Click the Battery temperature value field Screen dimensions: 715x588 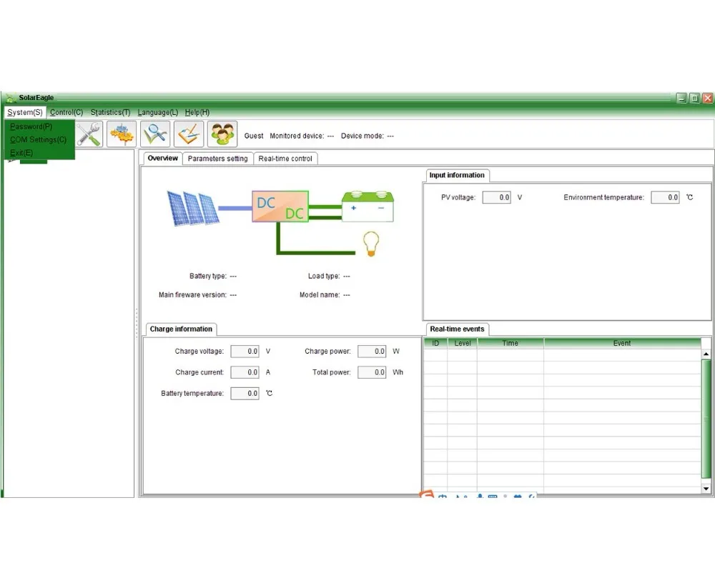pyautogui.click(x=245, y=394)
